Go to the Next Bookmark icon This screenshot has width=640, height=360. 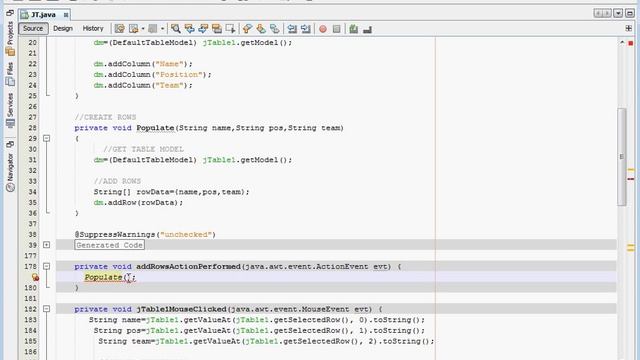pyautogui.click(x=261, y=29)
